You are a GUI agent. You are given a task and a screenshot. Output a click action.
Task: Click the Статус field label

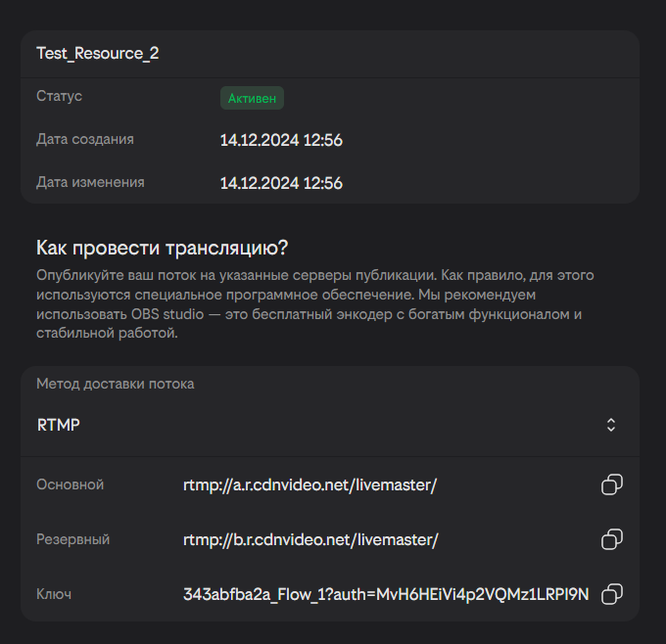click(x=59, y=96)
